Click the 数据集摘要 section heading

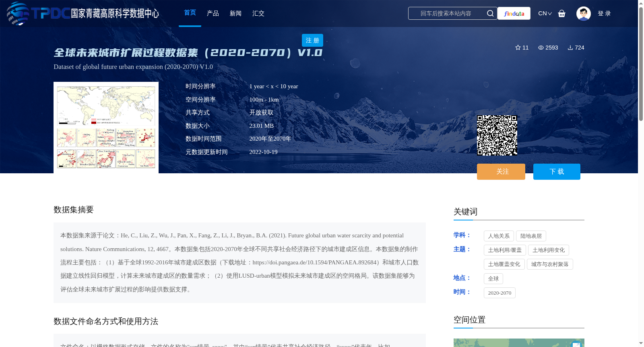(74, 210)
